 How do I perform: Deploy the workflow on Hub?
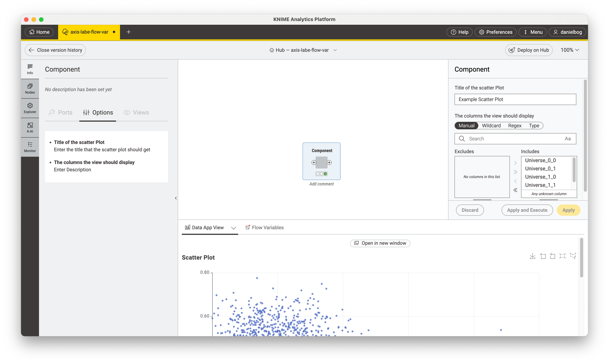529,50
